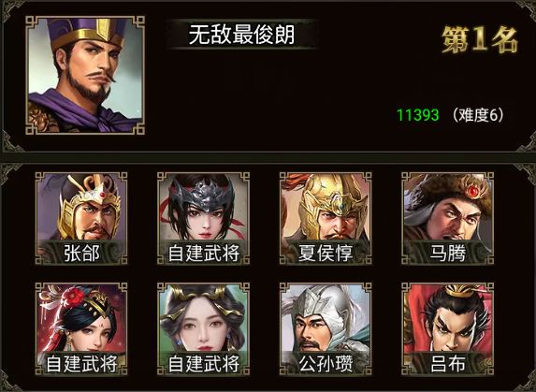The height and width of the screenshot is (392, 536).
Task: Tap the gold 第1名 rank label
Action: (x=479, y=40)
